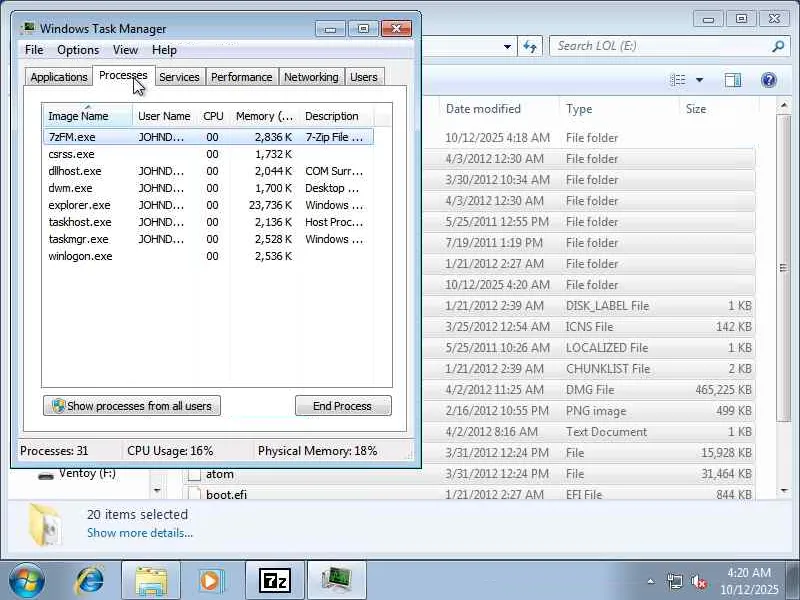Viewport: 800px width, 600px height.
Task: Switch to Task Manager taskbar icon
Action: [337, 581]
